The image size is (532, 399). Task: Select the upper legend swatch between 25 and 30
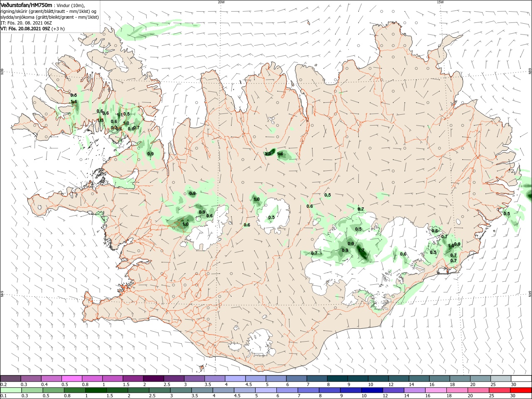click(500, 379)
